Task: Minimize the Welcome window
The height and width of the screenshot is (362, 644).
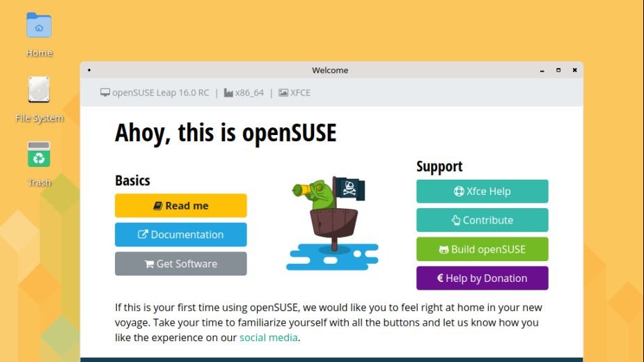Action: [x=542, y=70]
